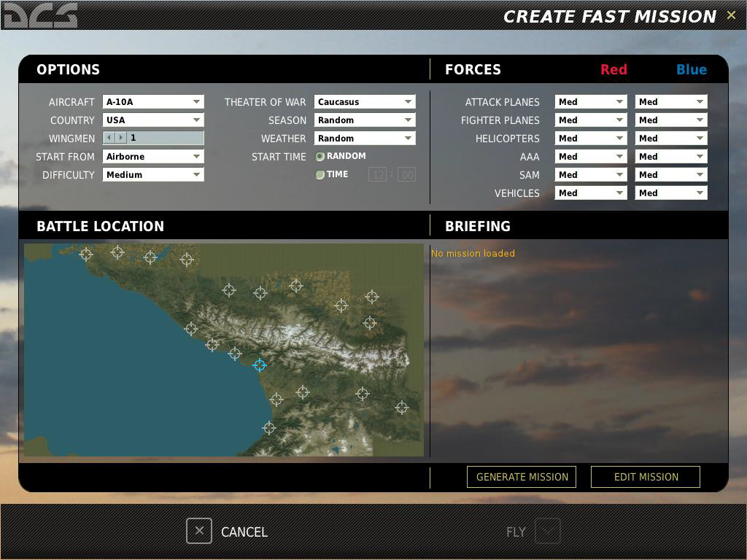This screenshot has height=560, width=747.
Task: Click the checkmark icon beside FLY
Action: (x=548, y=531)
